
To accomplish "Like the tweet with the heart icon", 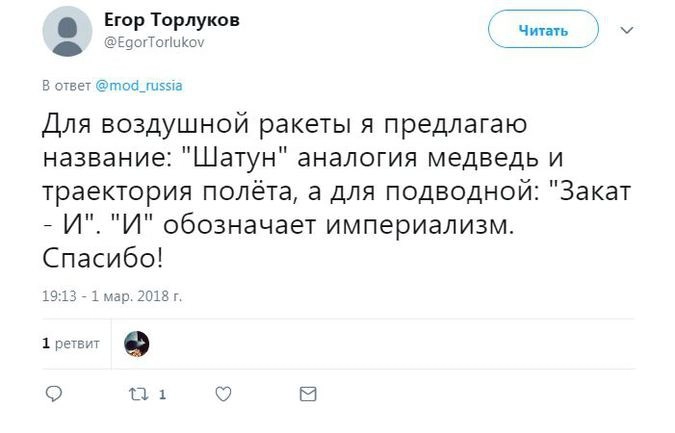I will coord(224,394).
